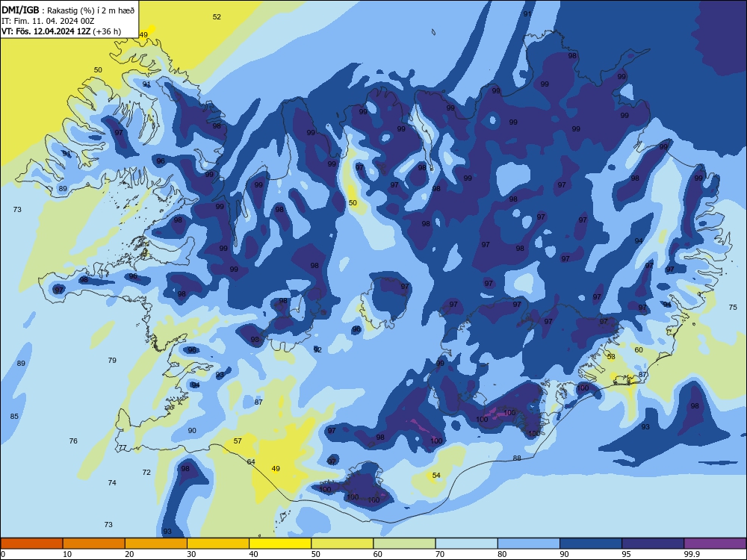
Task: Click the humidity value 76 on the map
Action: click(73, 441)
